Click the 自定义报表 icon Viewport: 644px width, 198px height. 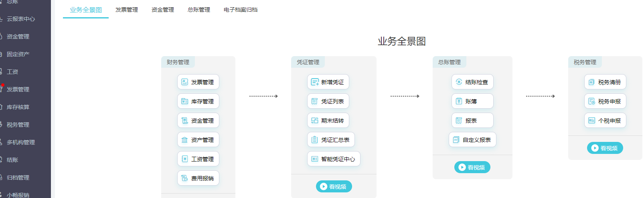click(x=456, y=140)
